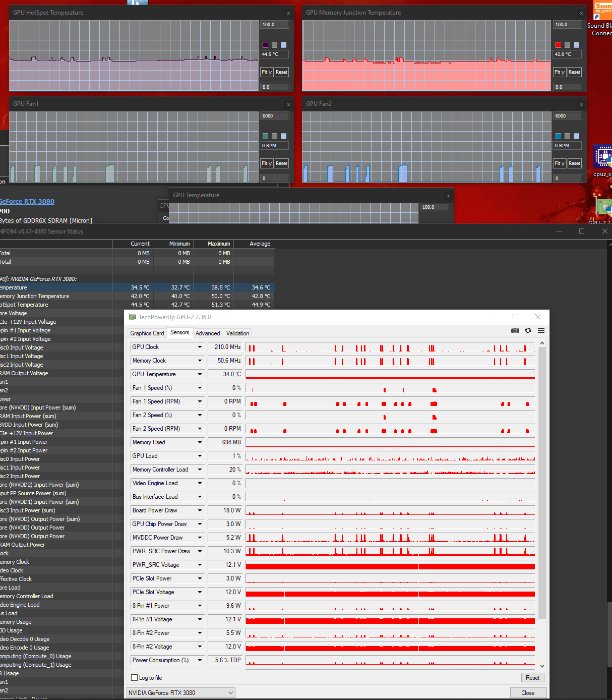The image size is (612, 700).
Task: Click the 210.0 MHz GPU Clock value
Action: point(225,347)
